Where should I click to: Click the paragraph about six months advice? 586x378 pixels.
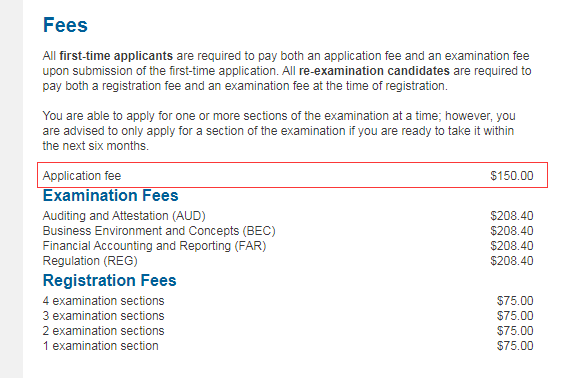coord(279,131)
